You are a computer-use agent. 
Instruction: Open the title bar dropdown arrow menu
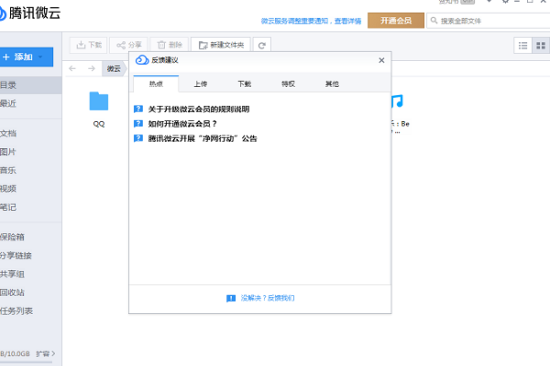[x=489, y=1]
